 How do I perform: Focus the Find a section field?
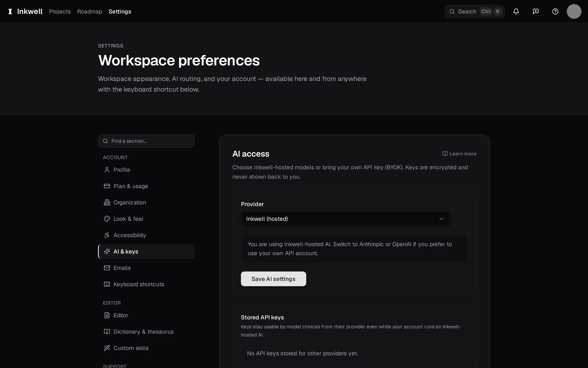pos(146,141)
